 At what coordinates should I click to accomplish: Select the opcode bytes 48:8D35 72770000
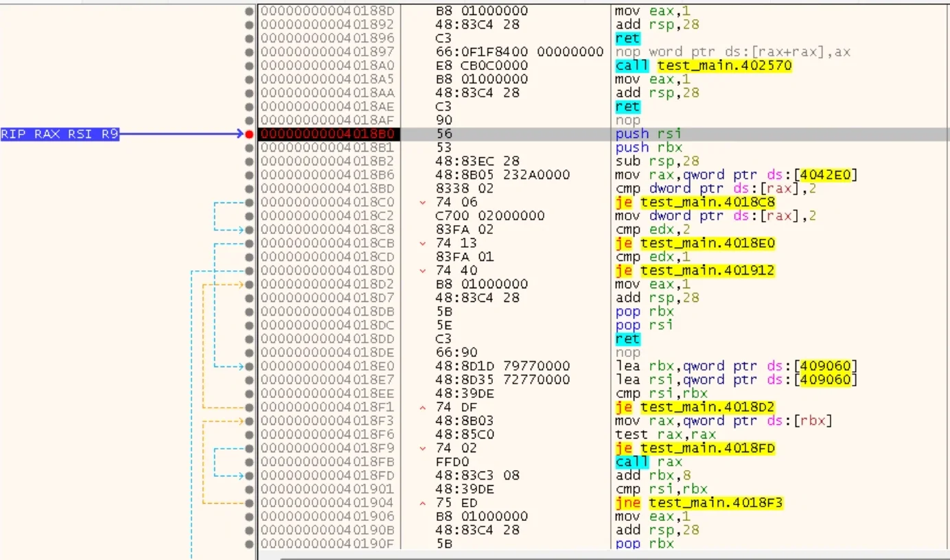[x=502, y=380]
